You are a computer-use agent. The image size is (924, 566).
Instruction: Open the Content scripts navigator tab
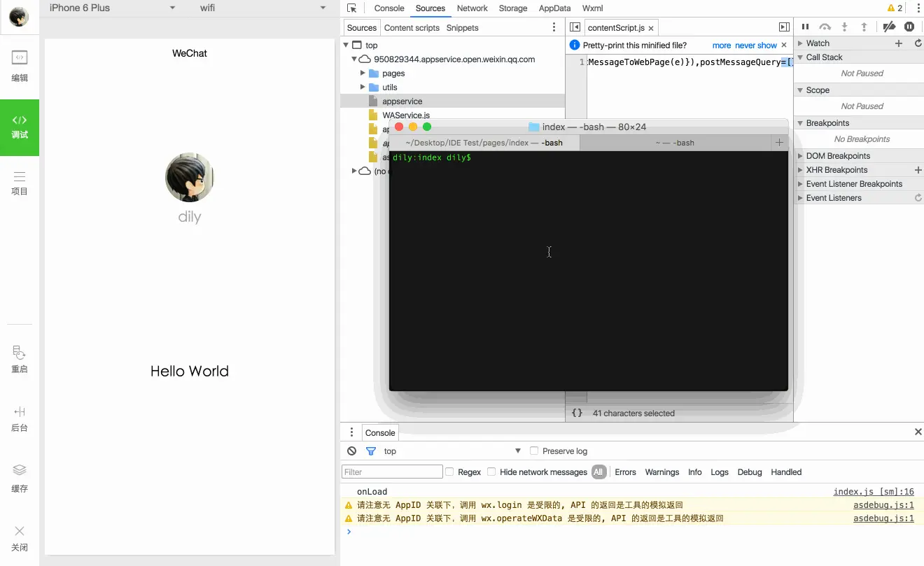tap(412, 28)
